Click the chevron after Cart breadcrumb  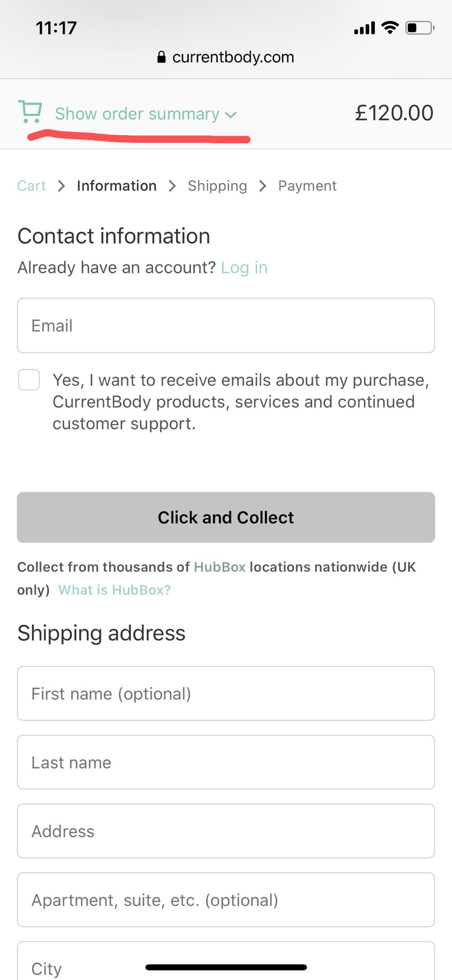(x=62, y=186)
